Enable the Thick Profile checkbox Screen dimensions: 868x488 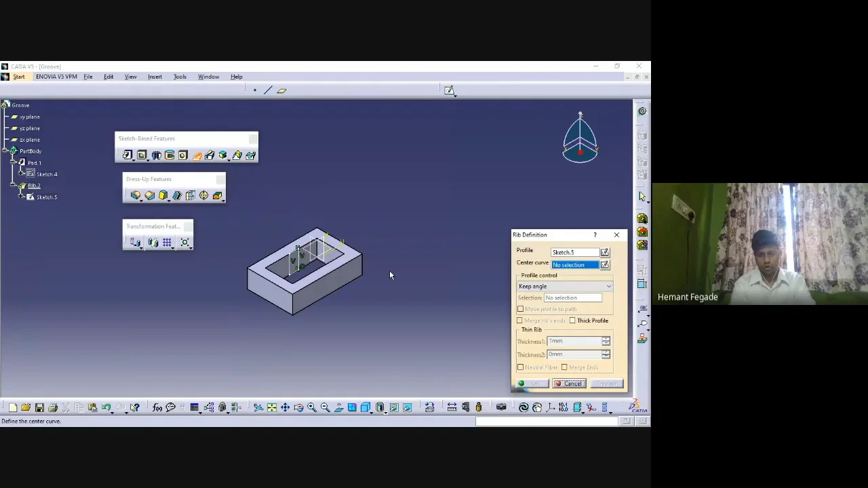[x=572, y=321]
